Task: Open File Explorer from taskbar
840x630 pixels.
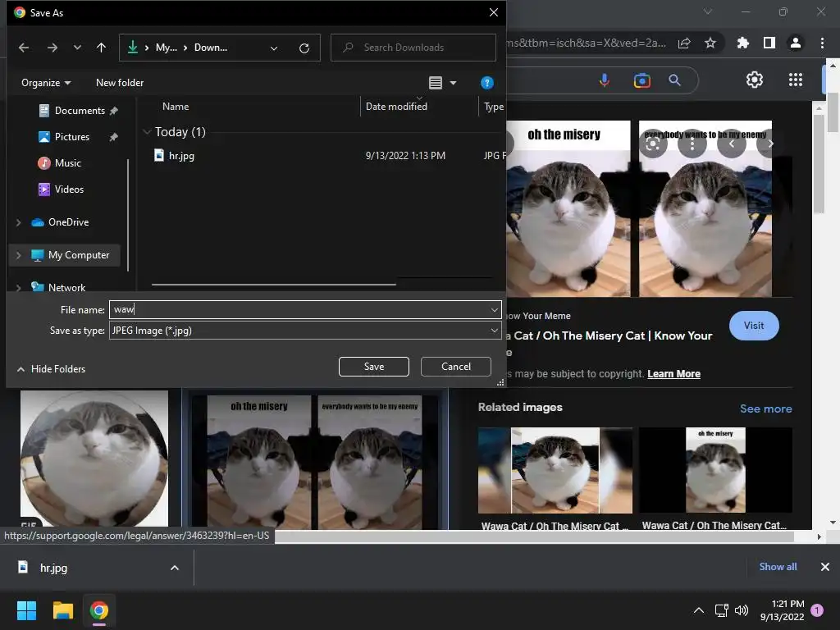Action: 62,610
